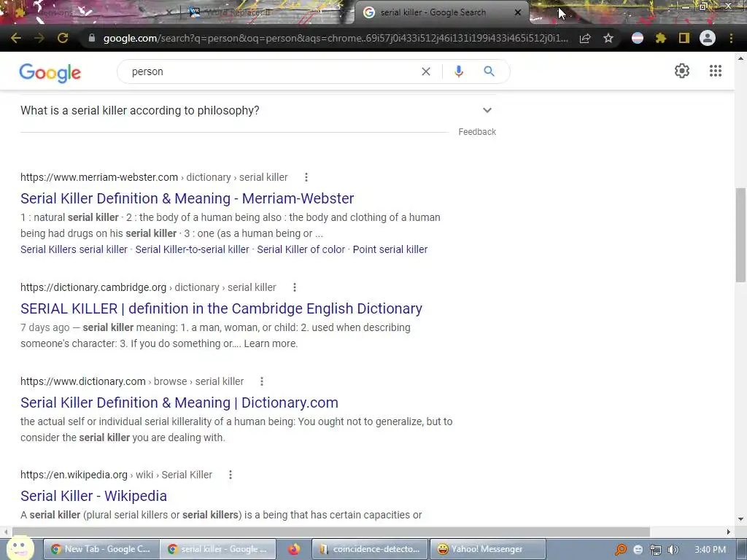Click the 3:40 PM clock
Screen dimensions: 747x560
pos(710,550)
